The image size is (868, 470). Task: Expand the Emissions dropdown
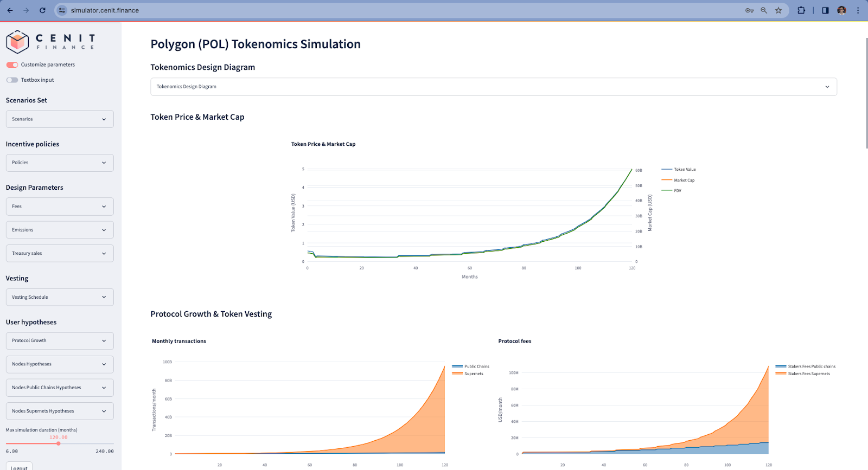point(60,230)
